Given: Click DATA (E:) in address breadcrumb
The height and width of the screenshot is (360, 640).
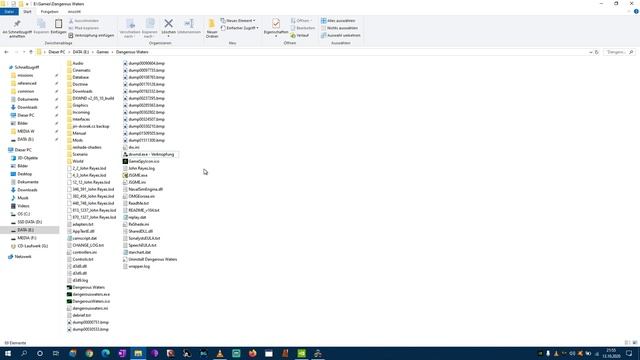Looking at the screenshot, I should 81,52.
